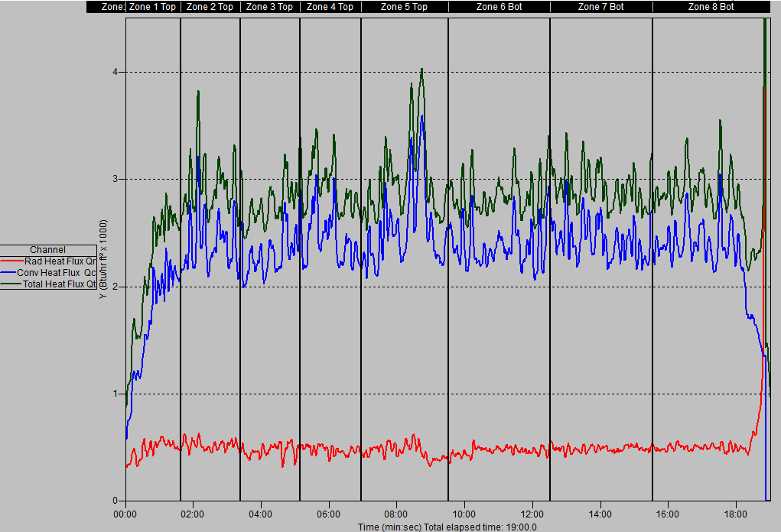Click the Zone 3 Top header label
This screenshot has width=781, height=532.
point(269,7)
